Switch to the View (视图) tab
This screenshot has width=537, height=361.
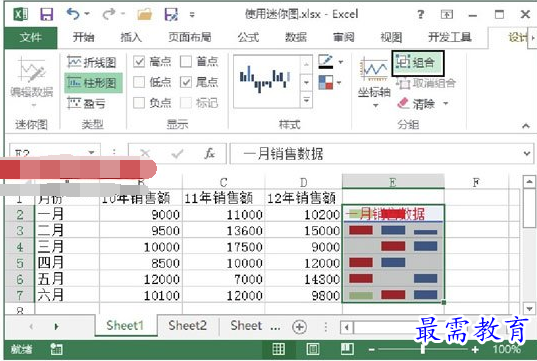(x=391, y=37)
